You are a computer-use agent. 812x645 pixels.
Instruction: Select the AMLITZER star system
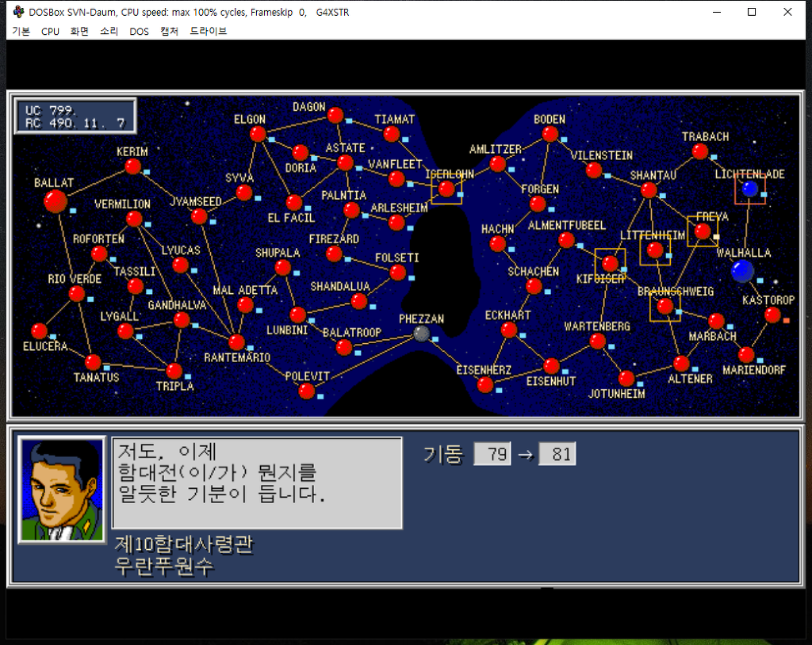(498, 165)
